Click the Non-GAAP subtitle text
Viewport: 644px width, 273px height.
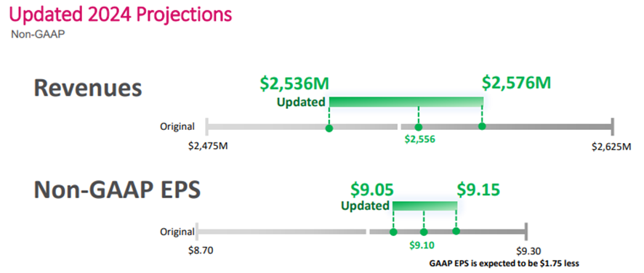(x=39, y=34)
